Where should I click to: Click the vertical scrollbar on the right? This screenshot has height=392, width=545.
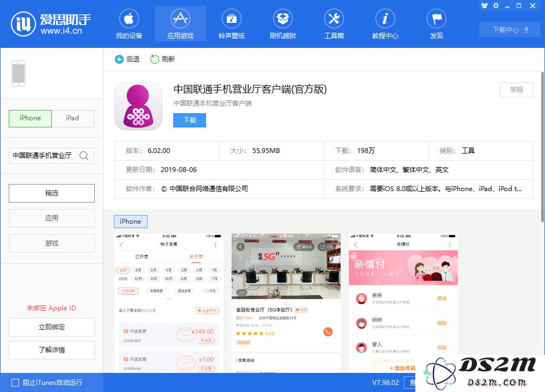543,146
